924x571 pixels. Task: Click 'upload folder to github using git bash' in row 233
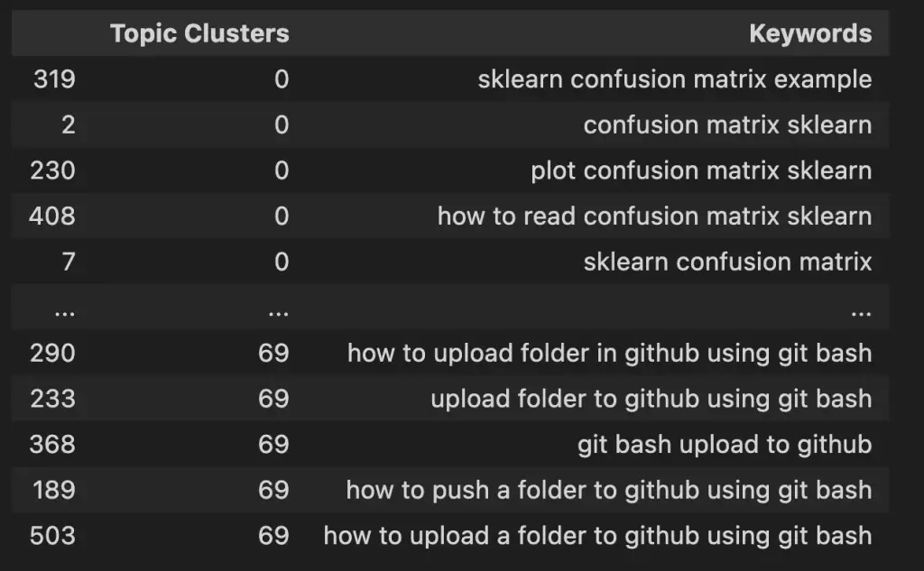[651, 399]
